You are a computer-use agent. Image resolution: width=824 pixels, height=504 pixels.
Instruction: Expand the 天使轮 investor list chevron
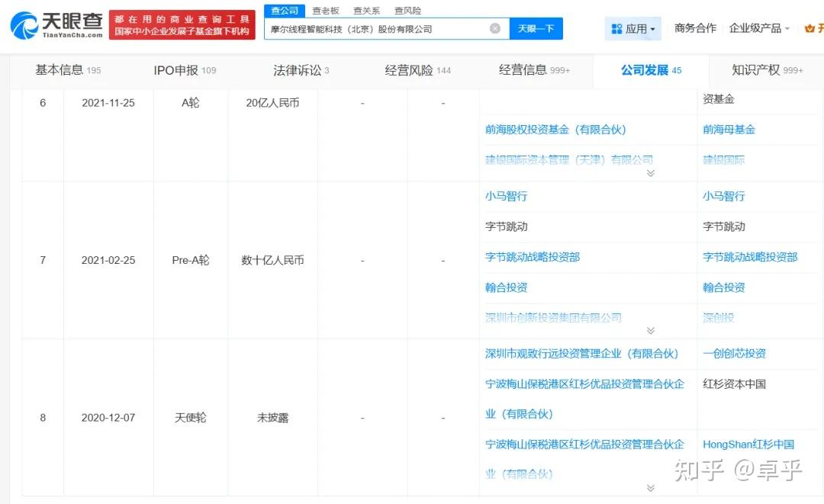tap(651, 486)
